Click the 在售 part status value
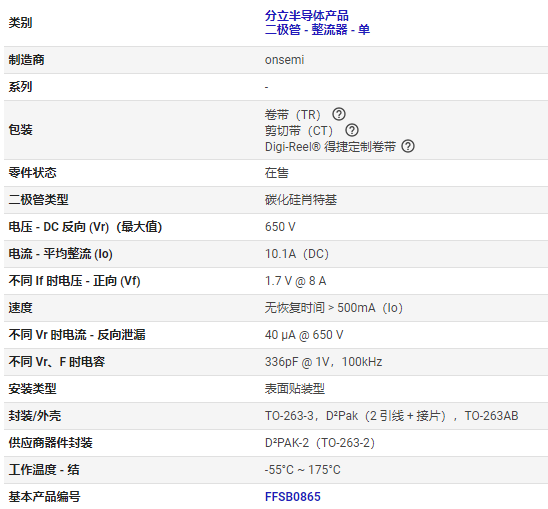 click(x=276, y=173)
